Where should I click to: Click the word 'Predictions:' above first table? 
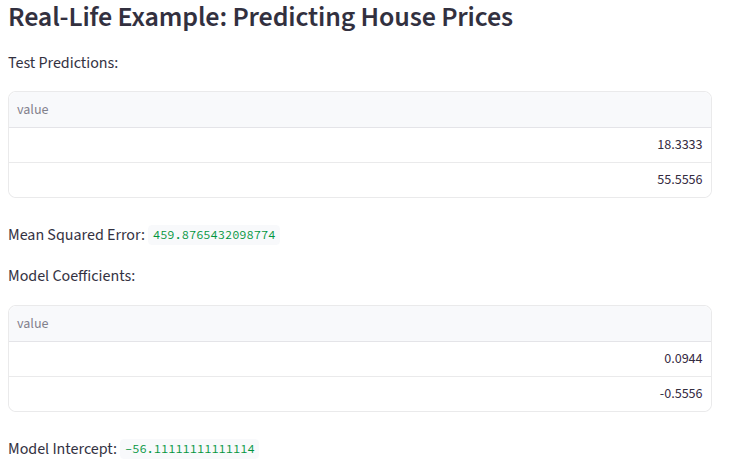[77, 63]
